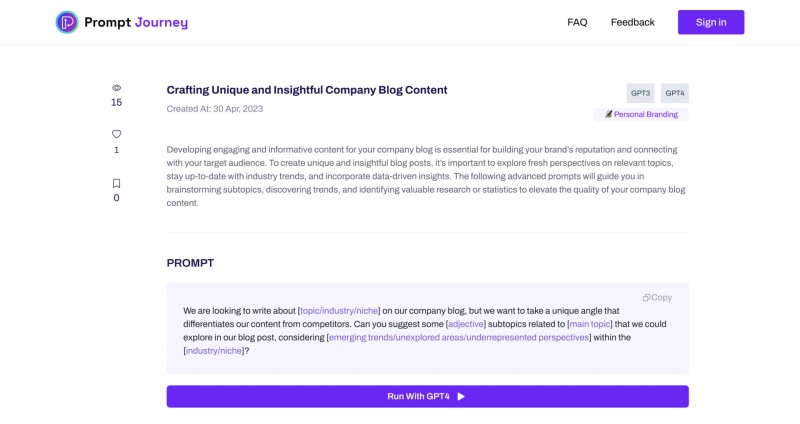Open the FAQ page
This screenshot has height=424, width=800.
pyautogui.click(x=577, y=22)
